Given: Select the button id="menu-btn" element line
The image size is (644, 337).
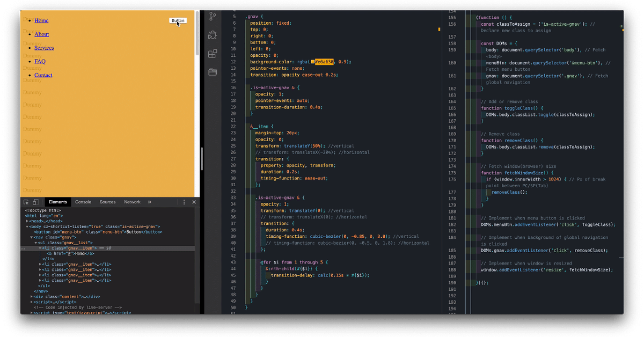Looking at the screenshot, I should tap(98, 232).
